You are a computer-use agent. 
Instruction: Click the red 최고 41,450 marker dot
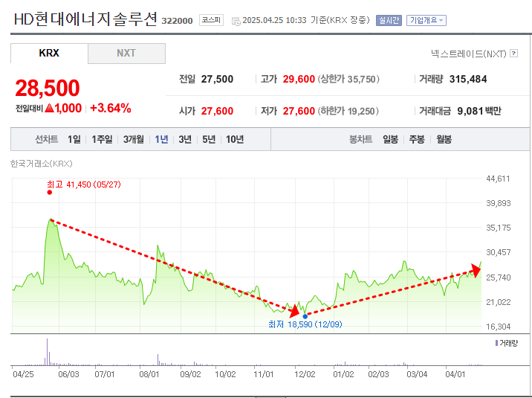click(x=50, y=193)
